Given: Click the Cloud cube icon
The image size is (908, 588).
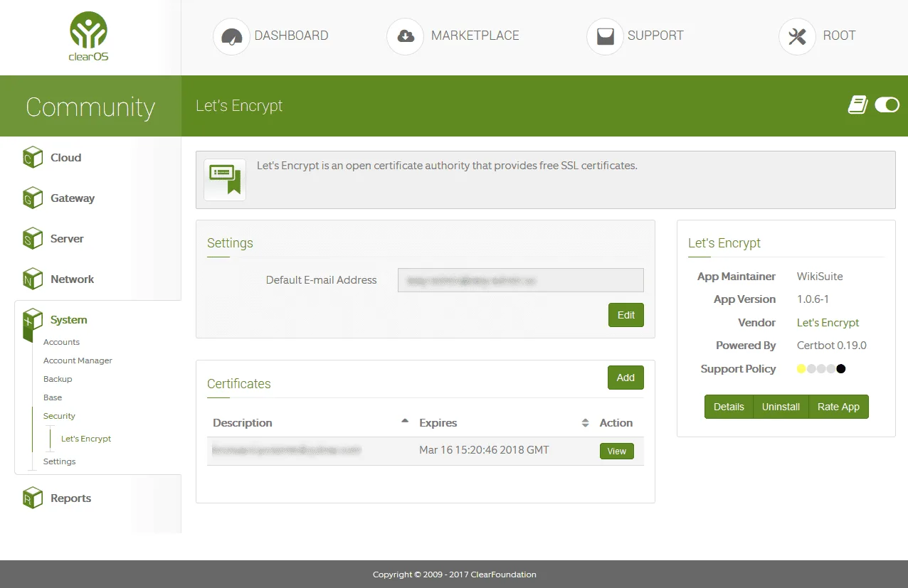Looking at the screenshot, I should [32, 157].
